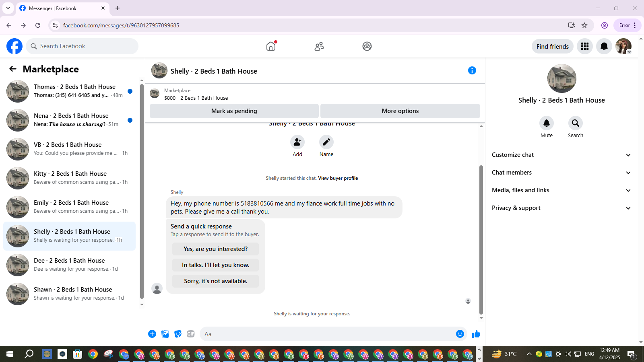The width and height of the screenshot is (644, 362).
Task: Expand the Customize chat section
Action: point(561,155)
